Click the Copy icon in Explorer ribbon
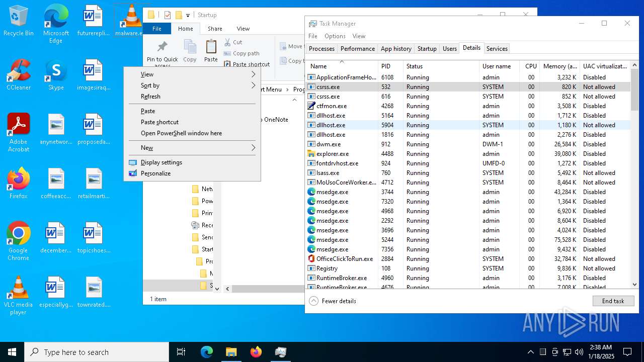Image resolution: width=644 pixels, height=362 pixels. 190,51
